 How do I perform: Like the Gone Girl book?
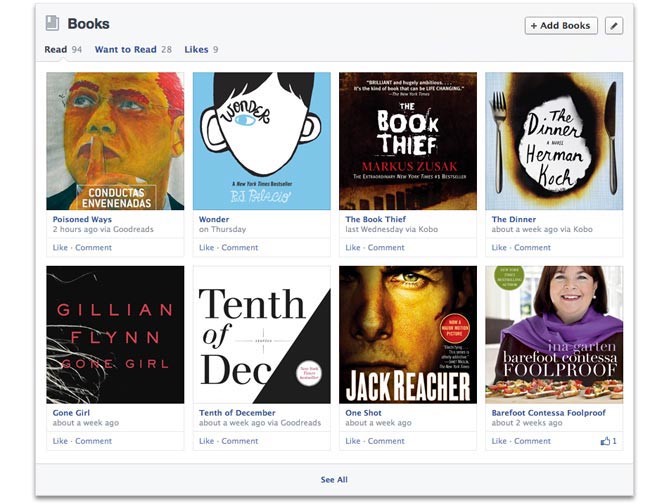pos(60,441)
